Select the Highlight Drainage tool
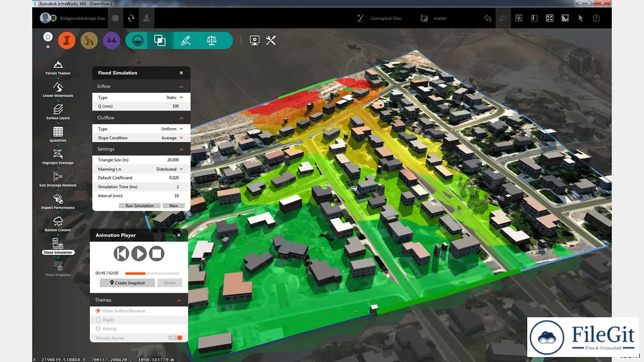Image resolution: width=644 pixels, height=362 pixels. point(58,157)
